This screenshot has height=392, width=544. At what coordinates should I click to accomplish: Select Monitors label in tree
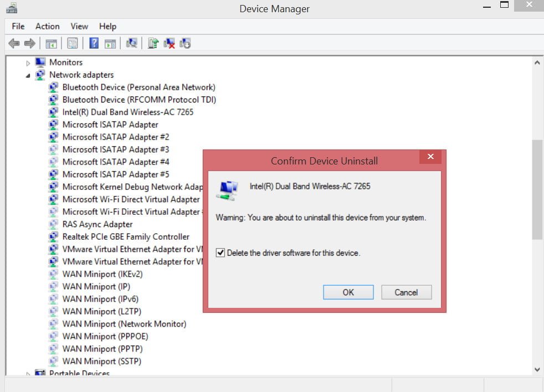pyautogui.click(x=66, y=63)
